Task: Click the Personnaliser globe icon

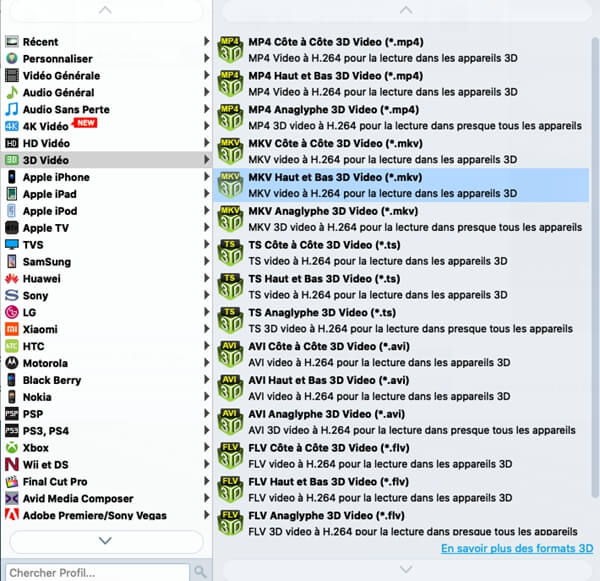Action: coord(11,58)
